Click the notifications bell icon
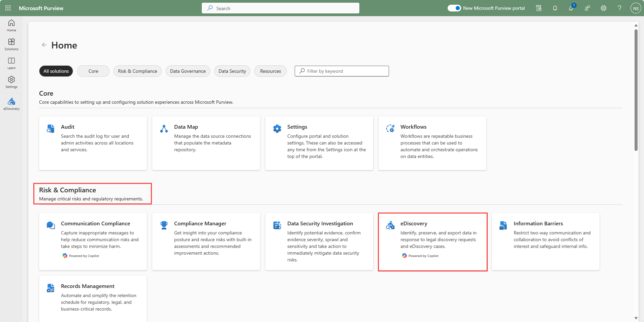The height and width of the screenshot is (322, 644). (x=555, y=8)
